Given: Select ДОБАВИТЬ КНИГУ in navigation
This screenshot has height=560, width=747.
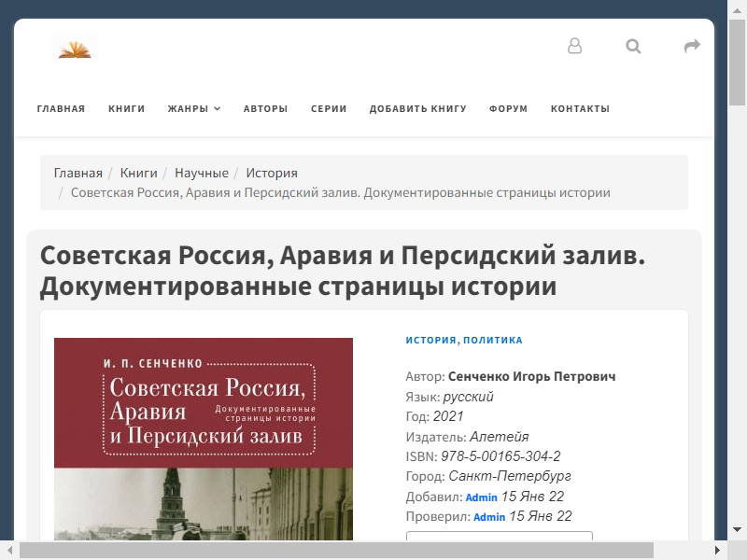Looking at the screenshot, I should (x=417, y=108).
